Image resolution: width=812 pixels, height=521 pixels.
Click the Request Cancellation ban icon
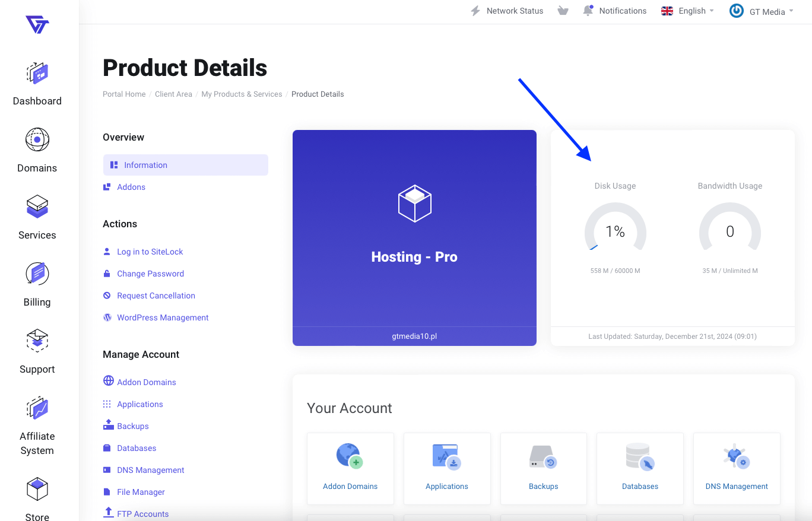[107, 296]
